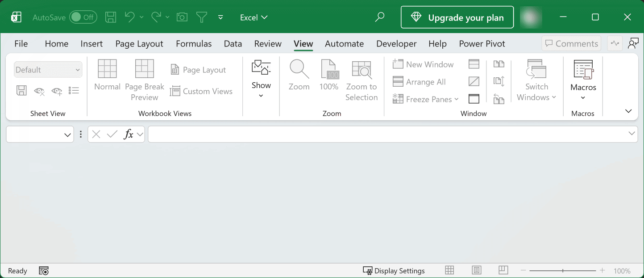Open the Sheet View Default dropdown

click(x=48, y=70)
